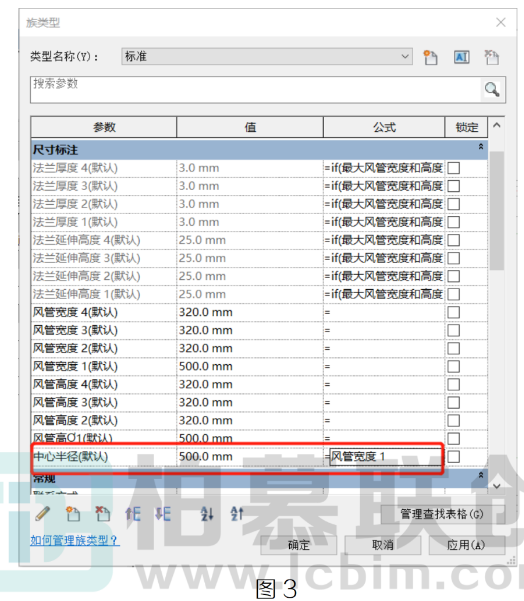Click the 应用(A) button
The width and height of the screenshot is (524, 601).
coord(467,545)
